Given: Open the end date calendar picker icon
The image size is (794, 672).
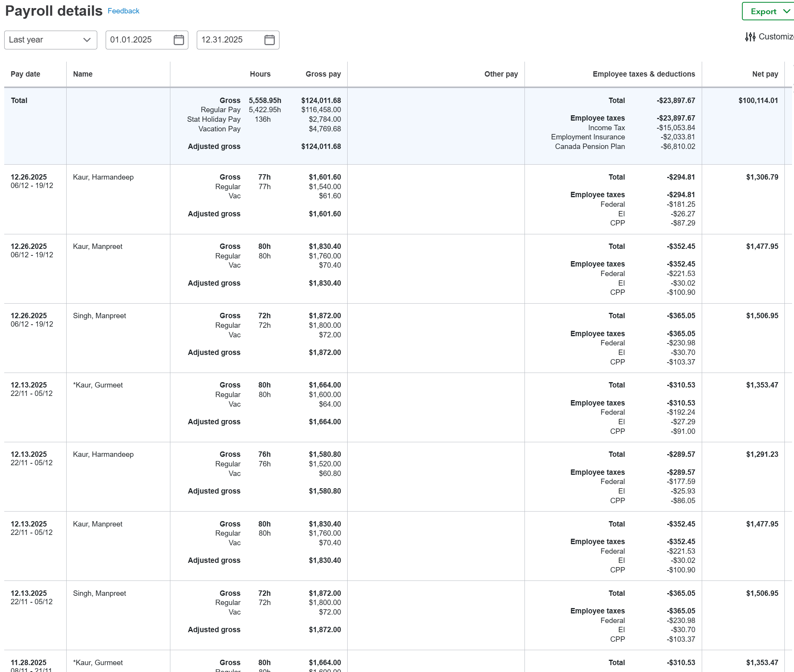Looking at the screenshot, I should tap(270, 40).
